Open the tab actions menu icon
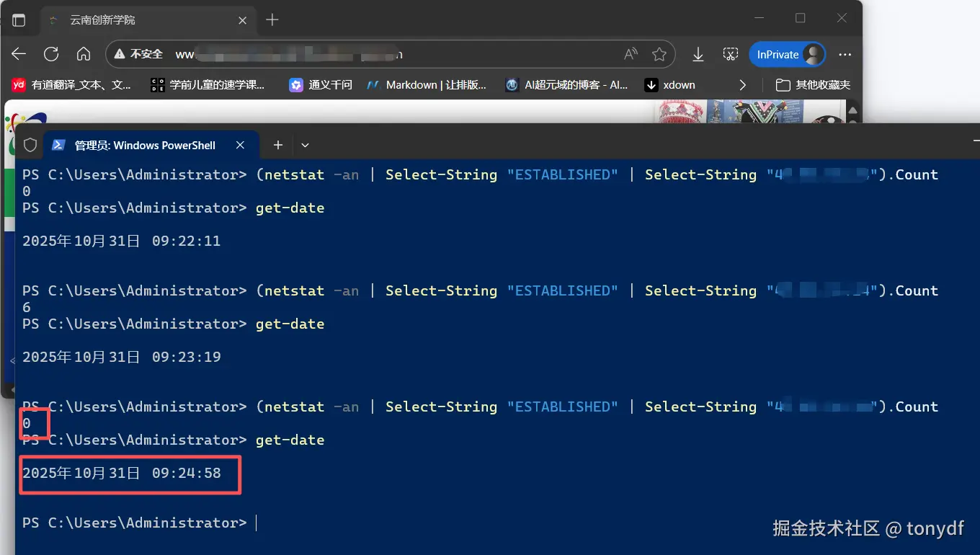Image resolution: width=980 pixels, height=555 pixels. [x=19, y=20]
